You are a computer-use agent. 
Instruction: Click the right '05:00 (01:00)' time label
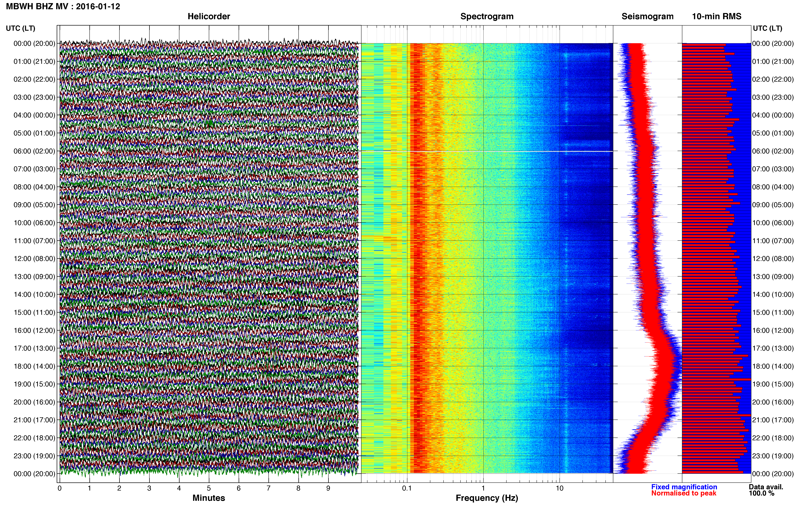point(773,133)
